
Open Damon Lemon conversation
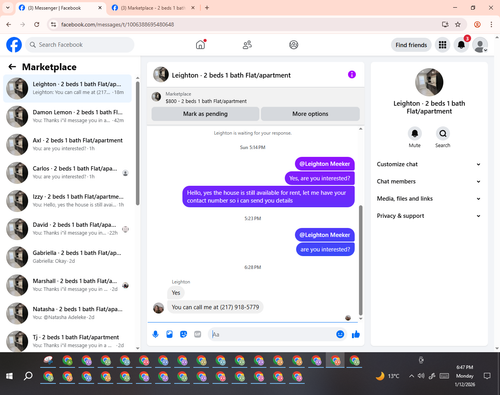[x=68, y=116]
